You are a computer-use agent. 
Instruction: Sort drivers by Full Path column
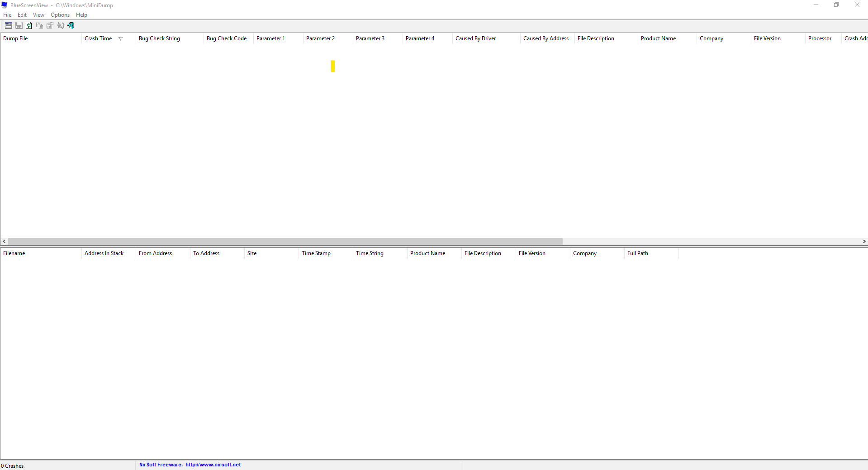pyautogui.click(x=651, y=253)
